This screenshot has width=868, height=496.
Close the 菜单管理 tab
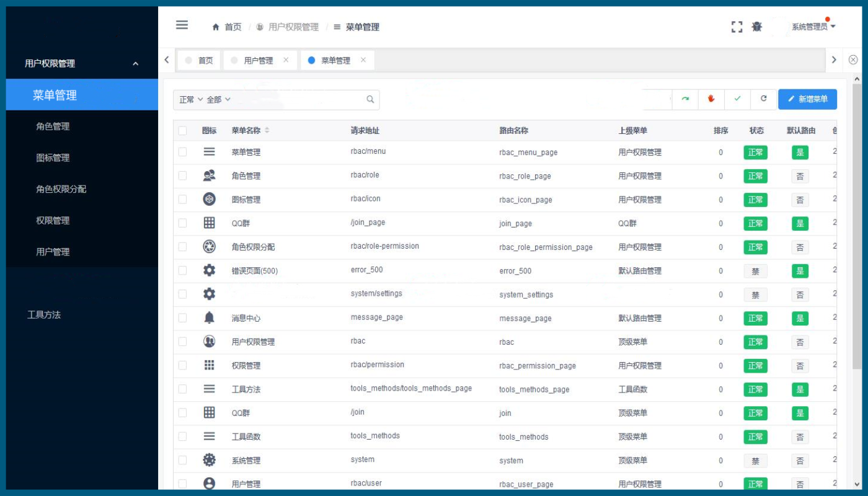[x=363, y=60]
